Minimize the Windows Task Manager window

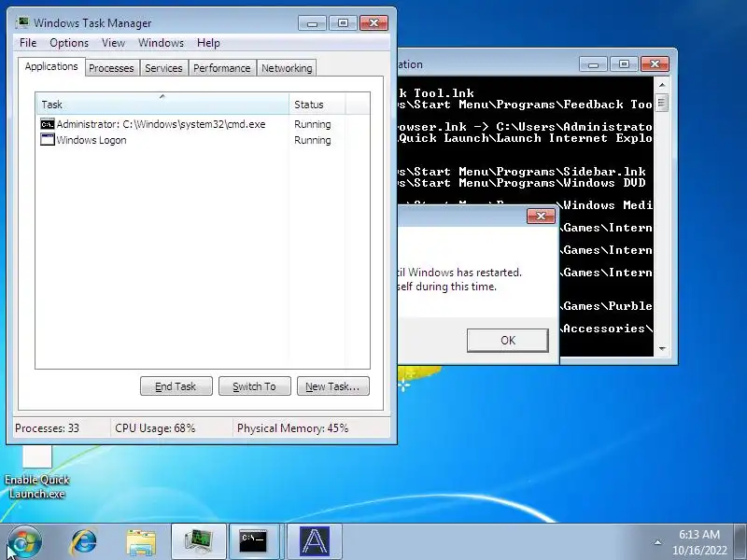click(312, 23)
